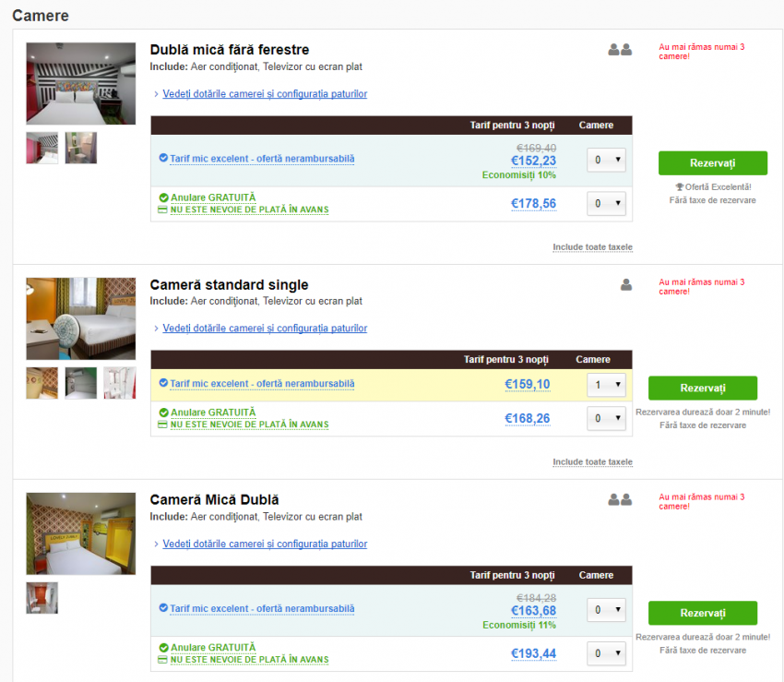Open room count dropdown for the €168,26 rate
The height and width of the screenshot is (682, 784).
(x=606, y=418)
